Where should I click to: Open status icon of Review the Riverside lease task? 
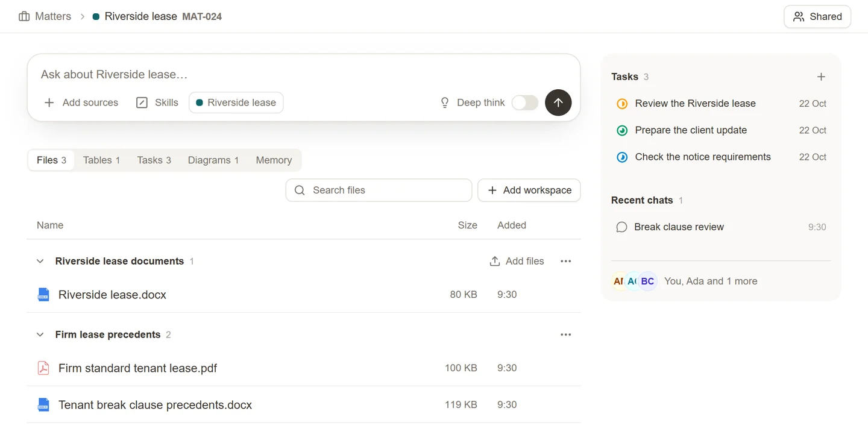coord(622,104)
